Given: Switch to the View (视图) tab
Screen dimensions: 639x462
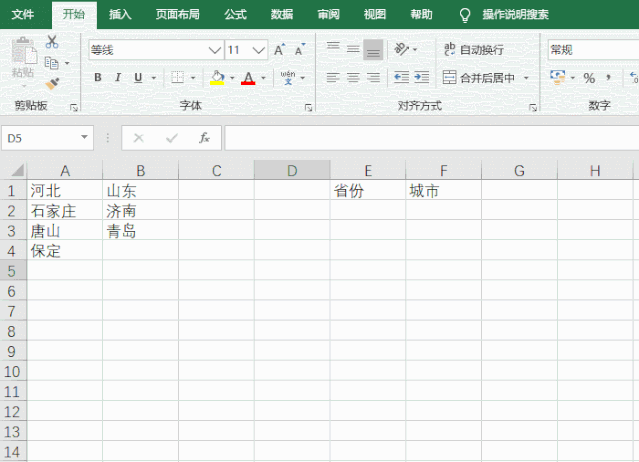Looking at the screenshot, I should click(375, 15).
